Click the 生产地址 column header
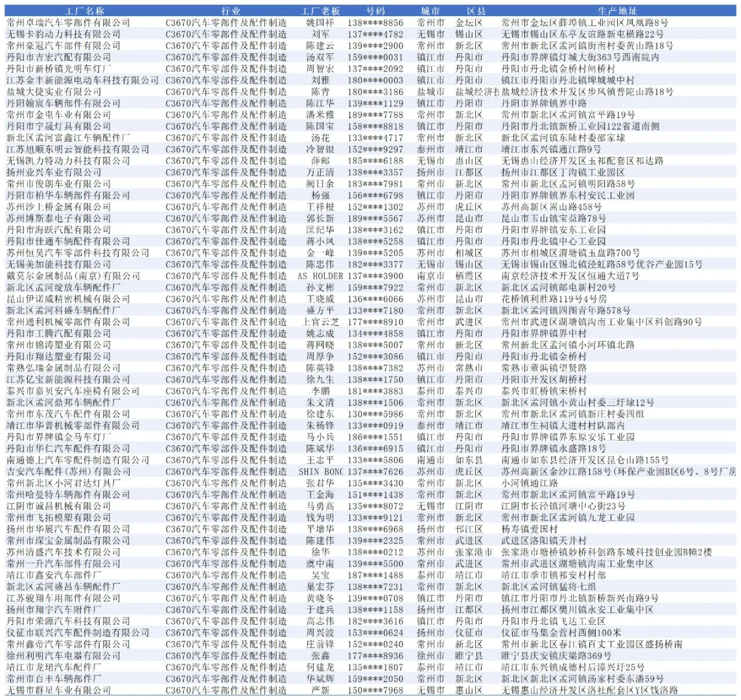 (617, 11)
